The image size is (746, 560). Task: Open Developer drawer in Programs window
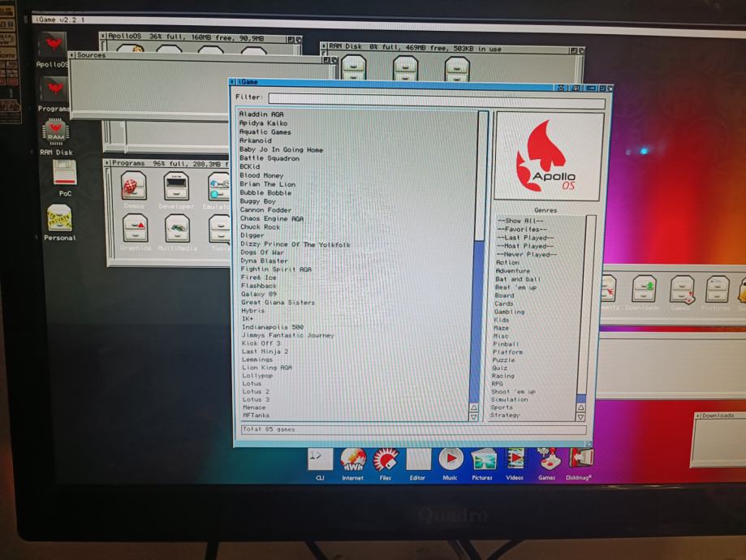click(x=176, y=187)
